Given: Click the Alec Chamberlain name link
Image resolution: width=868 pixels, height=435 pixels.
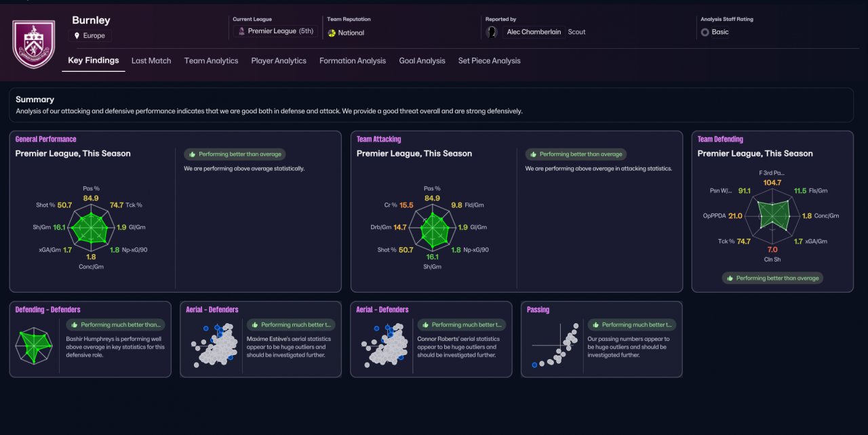Looking at the screenshot, I should pos(534,32).
